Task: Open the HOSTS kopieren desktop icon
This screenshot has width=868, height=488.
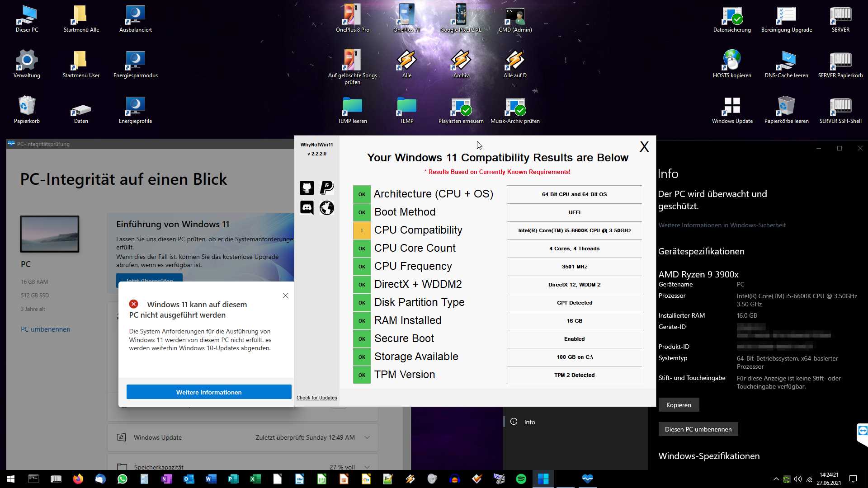Action: pyautogui.click(x=732, y=65)
